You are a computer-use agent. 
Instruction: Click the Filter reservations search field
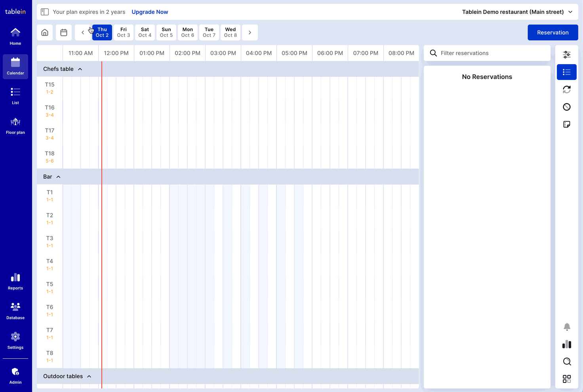[491, 53]
